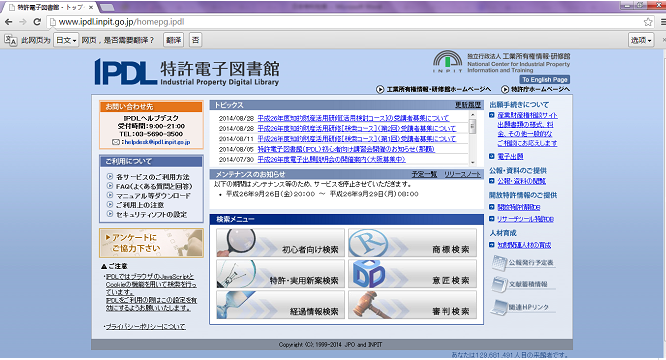This screenshot has width=666, height=360.
Task: Bookmark page with the star icon
Action: [648, 22]
